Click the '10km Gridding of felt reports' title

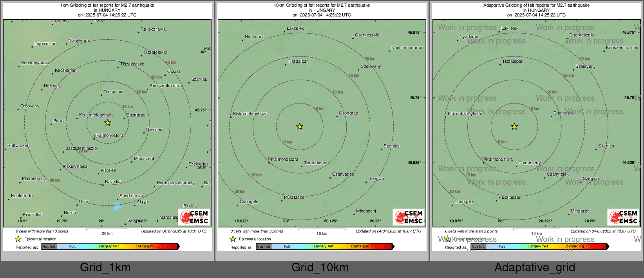point(322,5)
